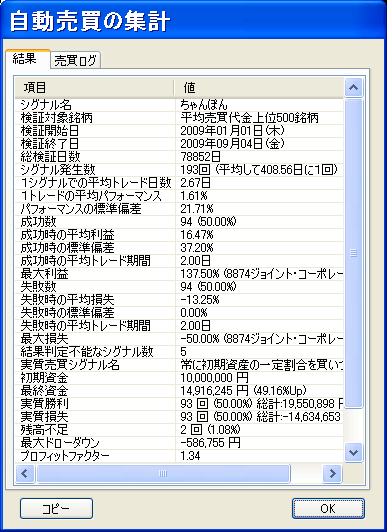This screenshot has width=387, height=532.
Task: Click the vertical scrollbar thumb
Action: click(353, 253)
